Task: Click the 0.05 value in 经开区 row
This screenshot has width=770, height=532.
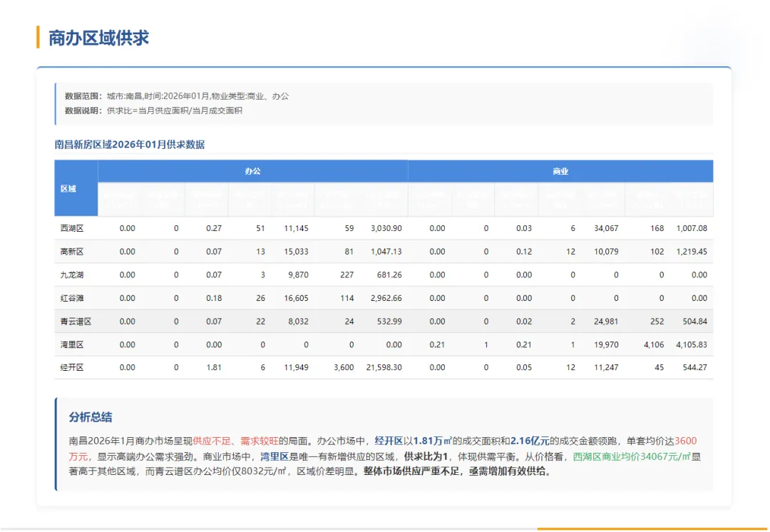Action: pos(524,367)
